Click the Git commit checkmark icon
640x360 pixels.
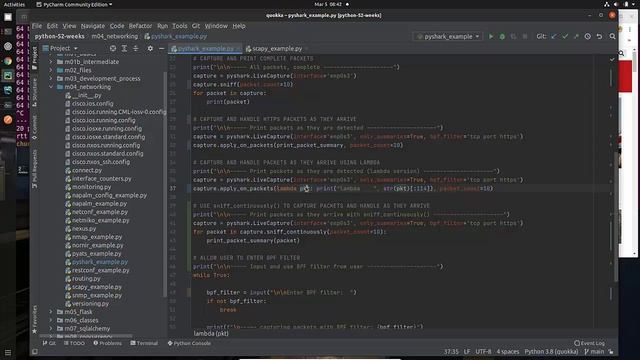pos(565,36)
